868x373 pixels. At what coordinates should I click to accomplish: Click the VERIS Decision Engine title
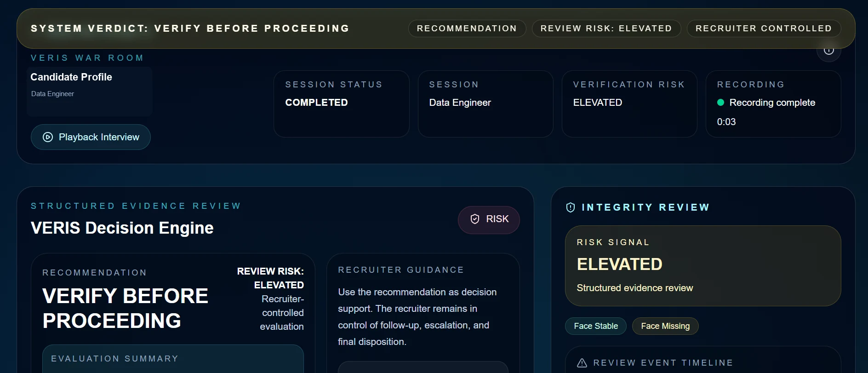[122, 228]
